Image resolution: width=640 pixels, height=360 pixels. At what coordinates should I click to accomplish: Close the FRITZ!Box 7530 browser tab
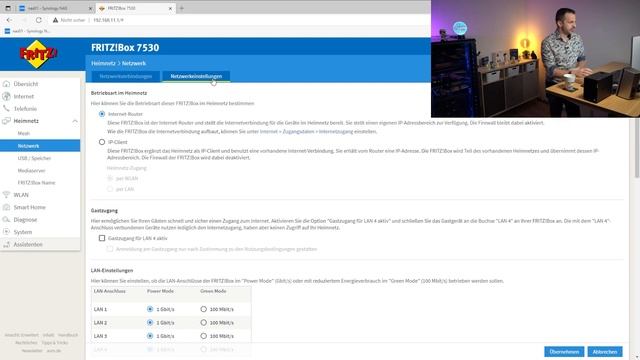[x=170, y=8]
